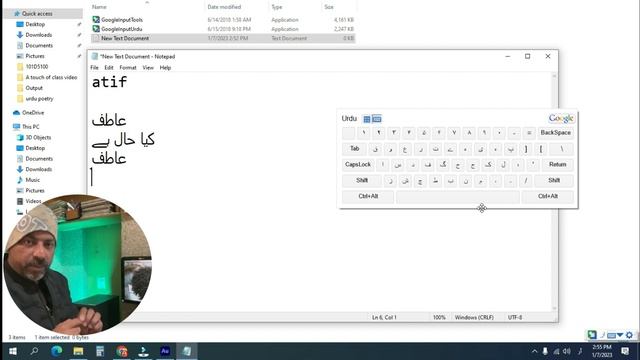This screenshot has width=640, height=360.
Task: Open Notepad Help menu
Action: coord(165,68)
